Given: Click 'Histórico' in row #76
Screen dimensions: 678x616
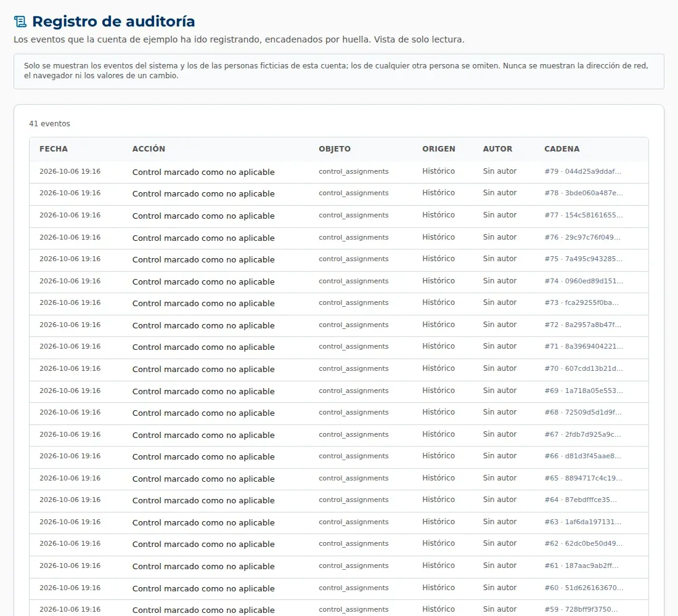Looking at the screenshot, I should pyautogui.click(x=438, y=237).
